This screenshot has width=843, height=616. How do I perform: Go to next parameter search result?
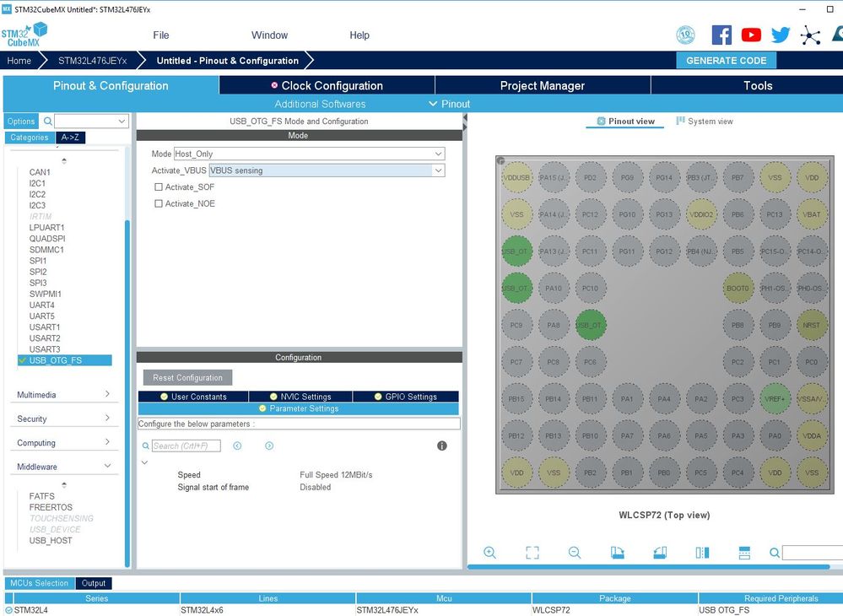[269, 446]
